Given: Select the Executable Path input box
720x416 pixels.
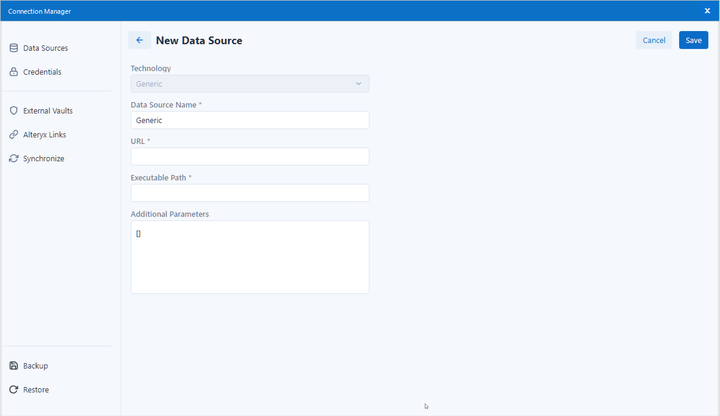Looking at the screenshot, I should 249,193.
